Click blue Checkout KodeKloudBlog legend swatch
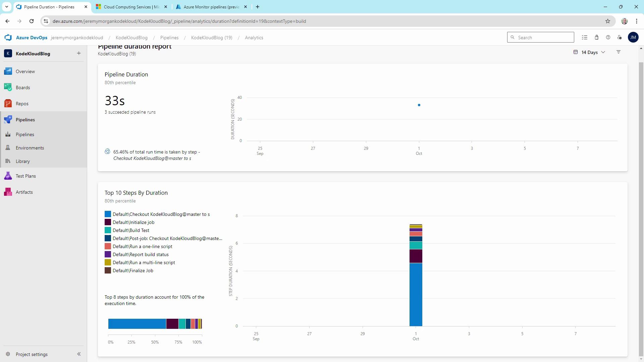This screenshot has width=644, height=362. 108,214
